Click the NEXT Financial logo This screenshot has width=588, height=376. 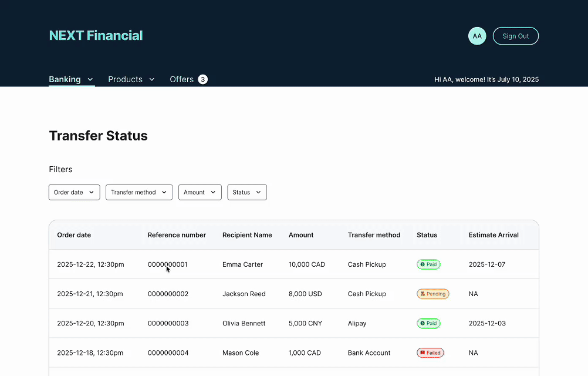96,35
